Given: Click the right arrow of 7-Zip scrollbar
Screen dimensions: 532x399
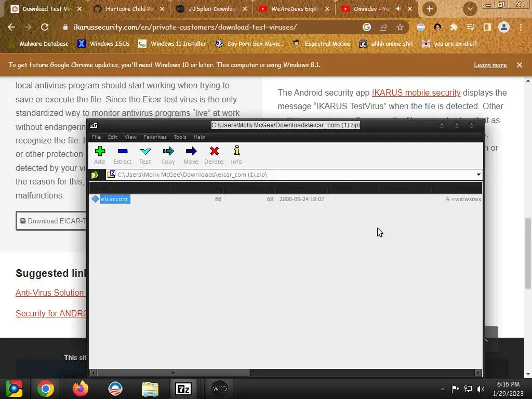Looking at the screenshot, I should [478, 373].
